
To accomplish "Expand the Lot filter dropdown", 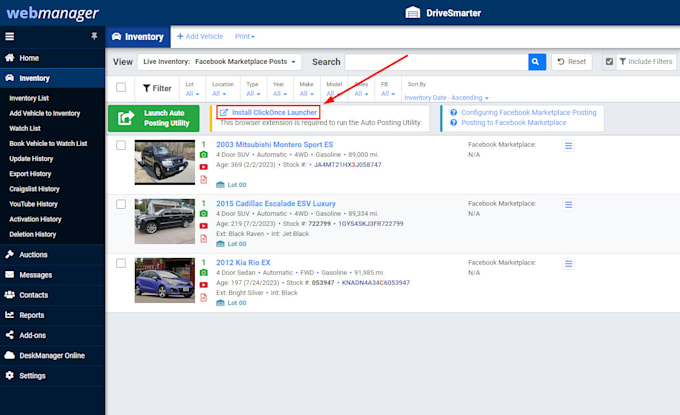I will point(192,94).
